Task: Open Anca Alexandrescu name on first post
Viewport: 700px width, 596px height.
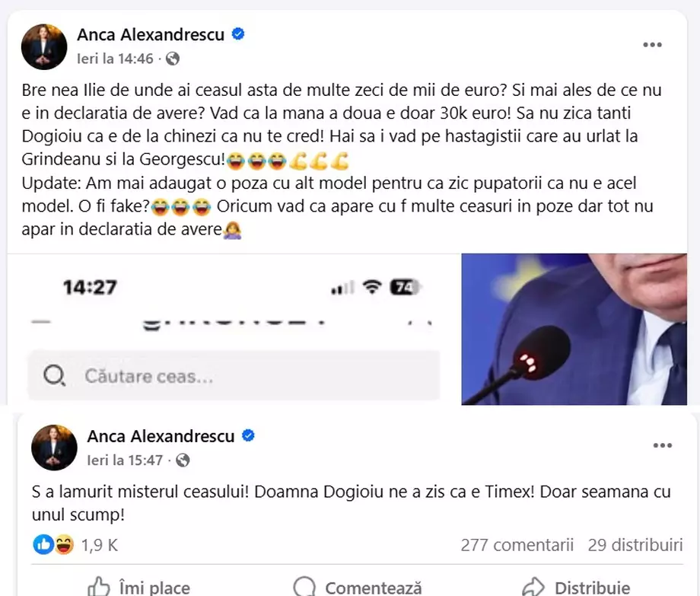Action: click(151, 34)
